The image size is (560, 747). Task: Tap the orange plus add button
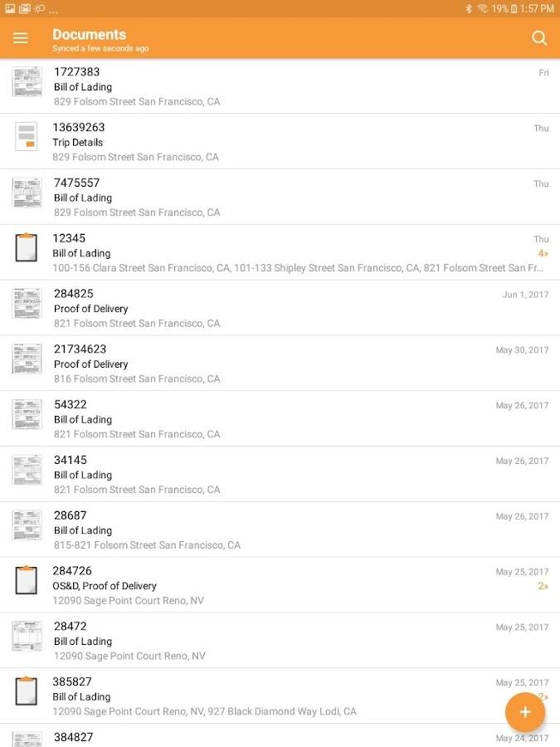(x=525, y=712)
